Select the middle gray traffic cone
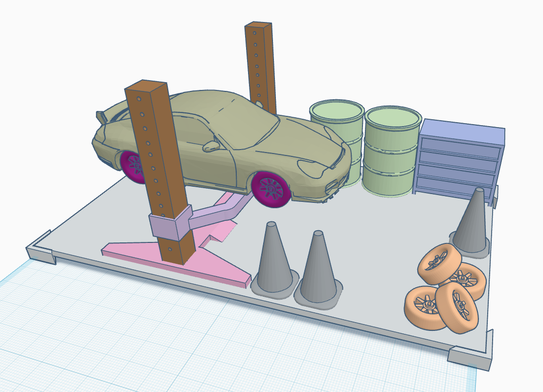The height and width of the screenshot is (392, 543). point(318,274)
